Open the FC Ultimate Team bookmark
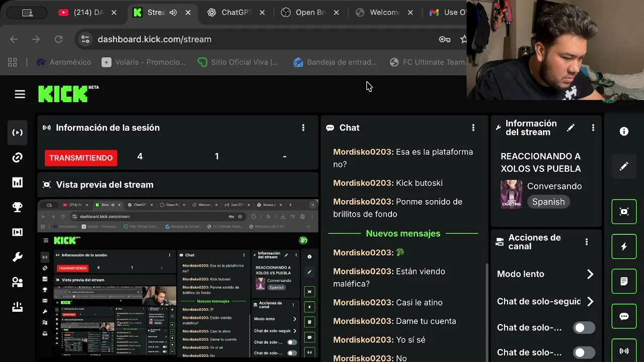644x362 pixels. click(428, 62)
